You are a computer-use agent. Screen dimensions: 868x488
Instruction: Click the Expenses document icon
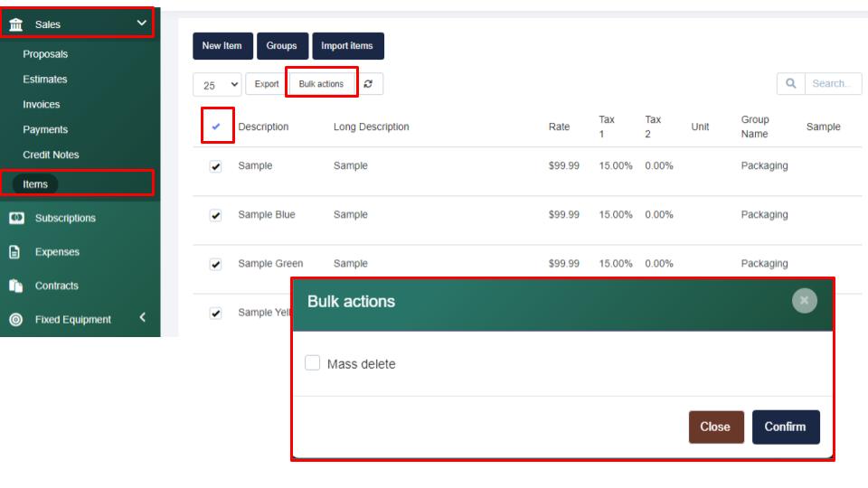[15, 252]
